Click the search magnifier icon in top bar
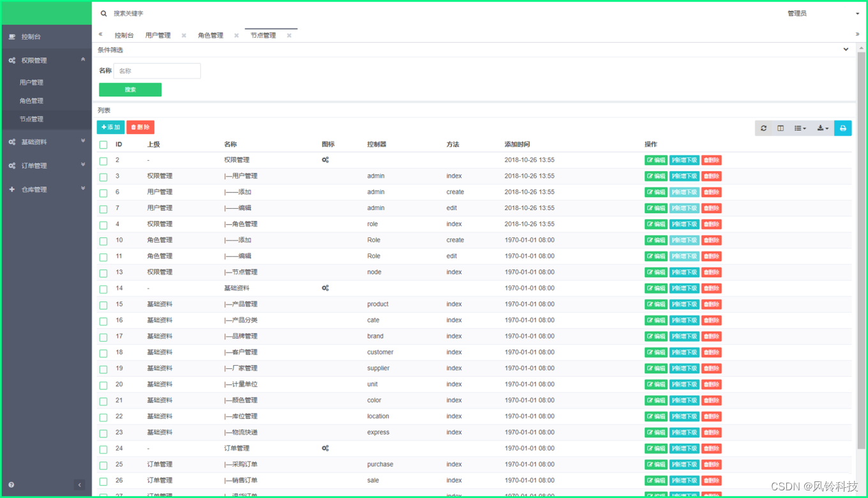 103,13
